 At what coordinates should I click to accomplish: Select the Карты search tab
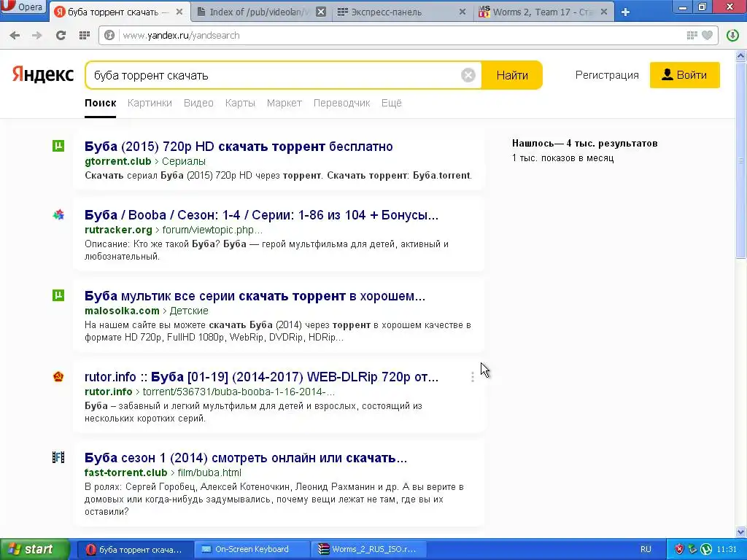240,103
